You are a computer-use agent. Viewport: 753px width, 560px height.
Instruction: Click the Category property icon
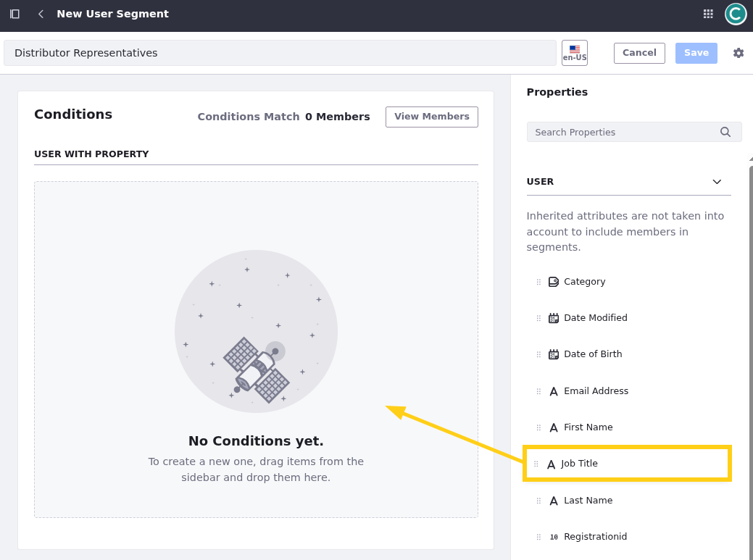point(554,282)
